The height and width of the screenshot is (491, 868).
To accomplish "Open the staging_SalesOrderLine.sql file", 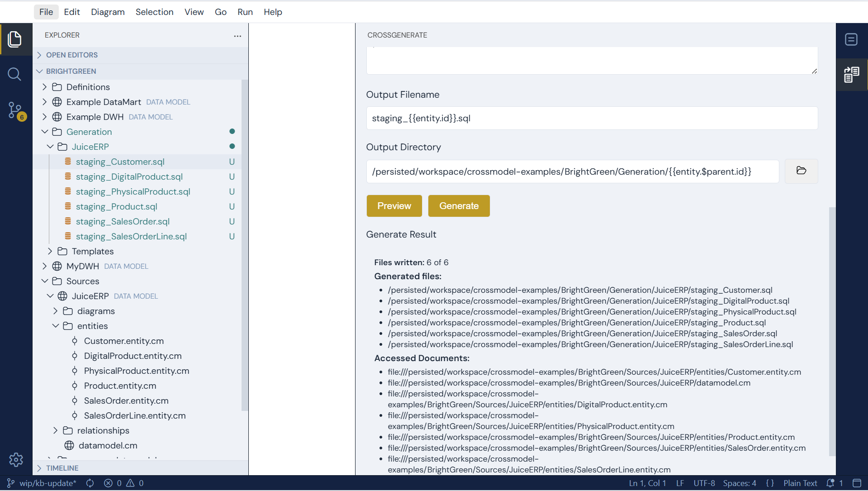I will 131,236.
